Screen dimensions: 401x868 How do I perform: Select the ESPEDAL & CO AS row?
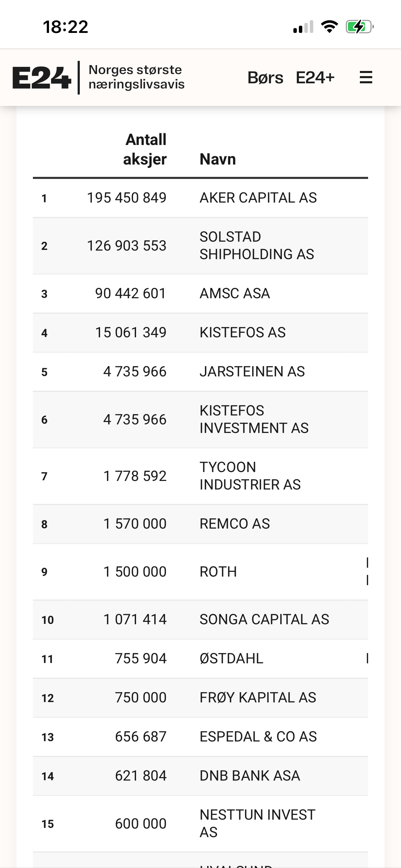pos(200,737)
